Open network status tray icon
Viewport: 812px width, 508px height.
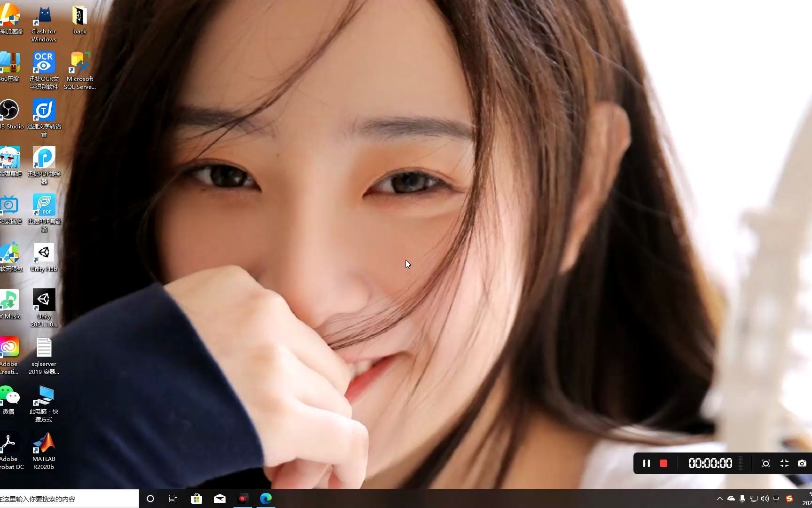click(754, 499)
